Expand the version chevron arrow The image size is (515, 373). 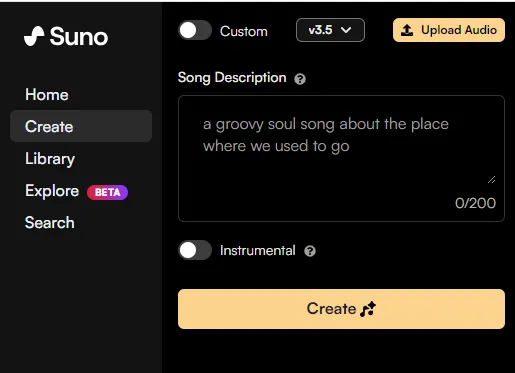(x=346, y=30)
